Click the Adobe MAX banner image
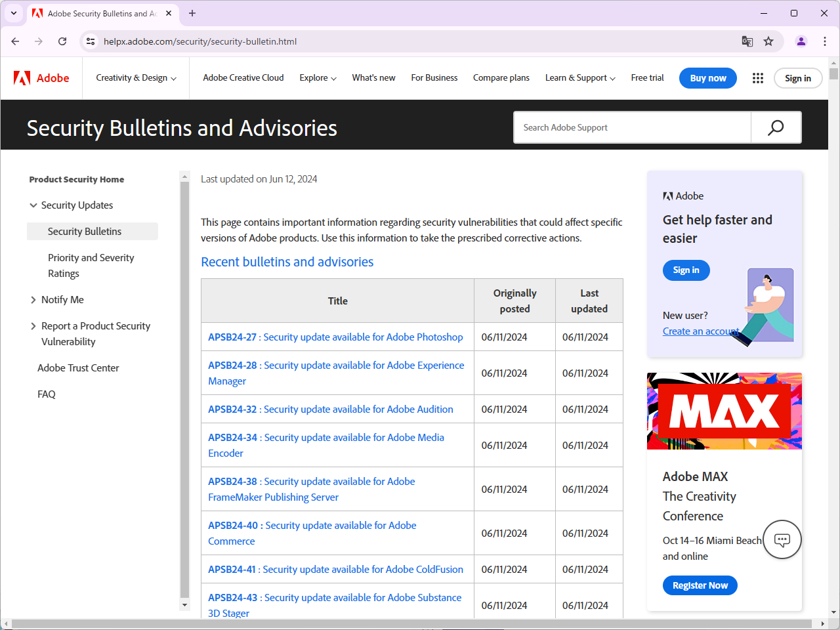The width and height of the screenshot is (840, 630). [x=724, y=411]
